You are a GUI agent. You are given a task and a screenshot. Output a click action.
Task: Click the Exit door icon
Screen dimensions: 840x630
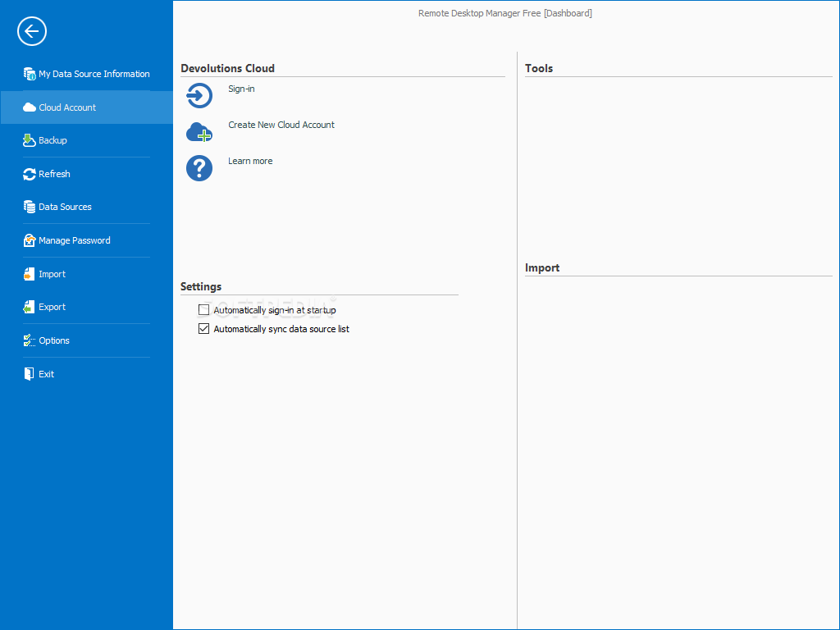point(30,374)
